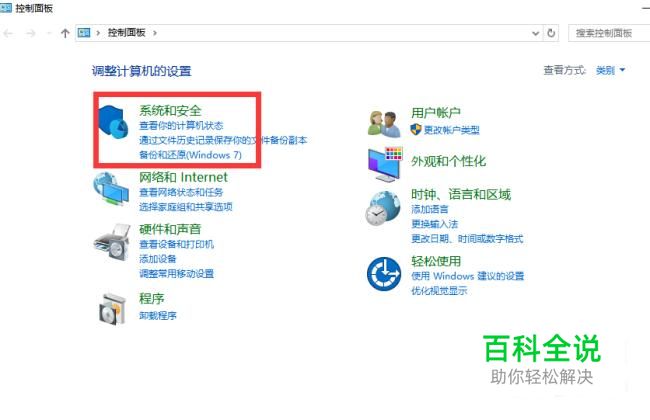Open 网络和 Internet category heading
Viewport: 650px width, 420px height.
click(x=183, y=177)
